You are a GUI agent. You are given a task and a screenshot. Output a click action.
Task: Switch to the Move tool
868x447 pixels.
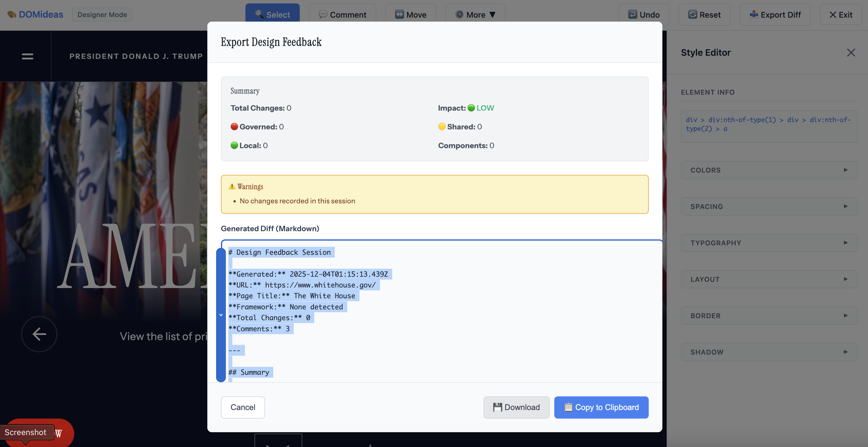[x=410, y=15]
